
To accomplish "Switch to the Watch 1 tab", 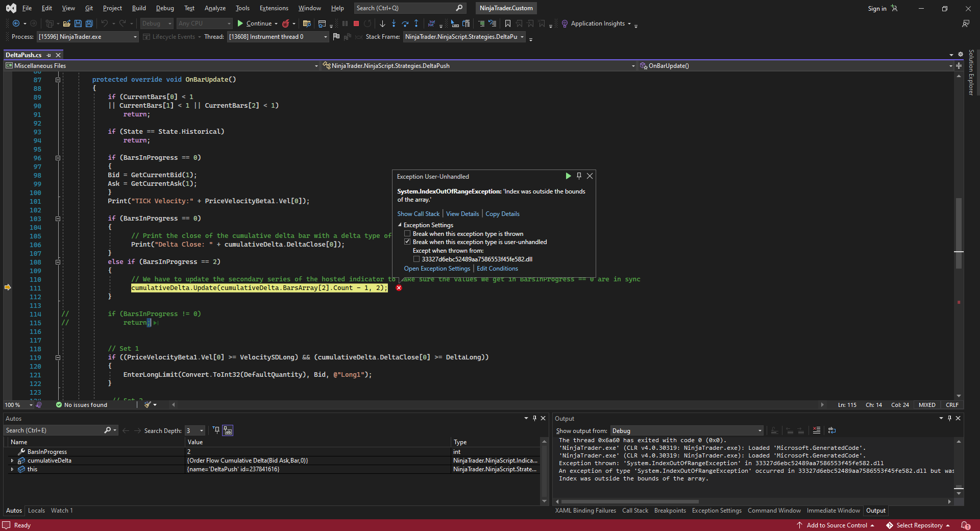I will pos(62,511).
